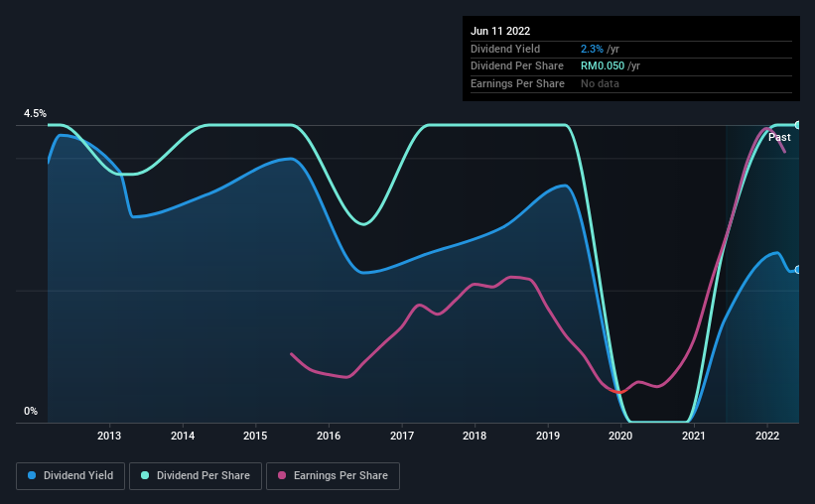
Task: Click the 2.3% dividend yield value in tooltip
Action: coord(592,49)
